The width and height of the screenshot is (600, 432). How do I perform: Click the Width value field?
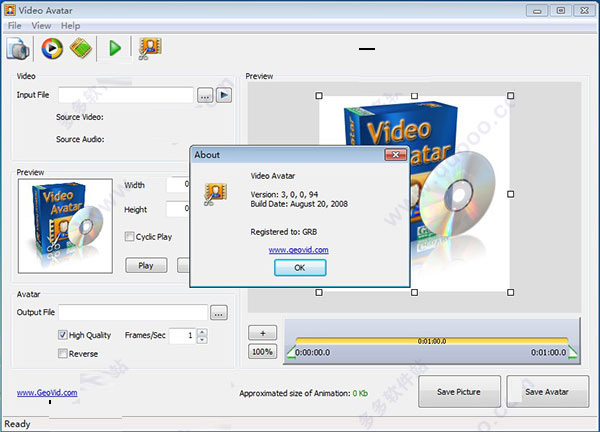178,185
